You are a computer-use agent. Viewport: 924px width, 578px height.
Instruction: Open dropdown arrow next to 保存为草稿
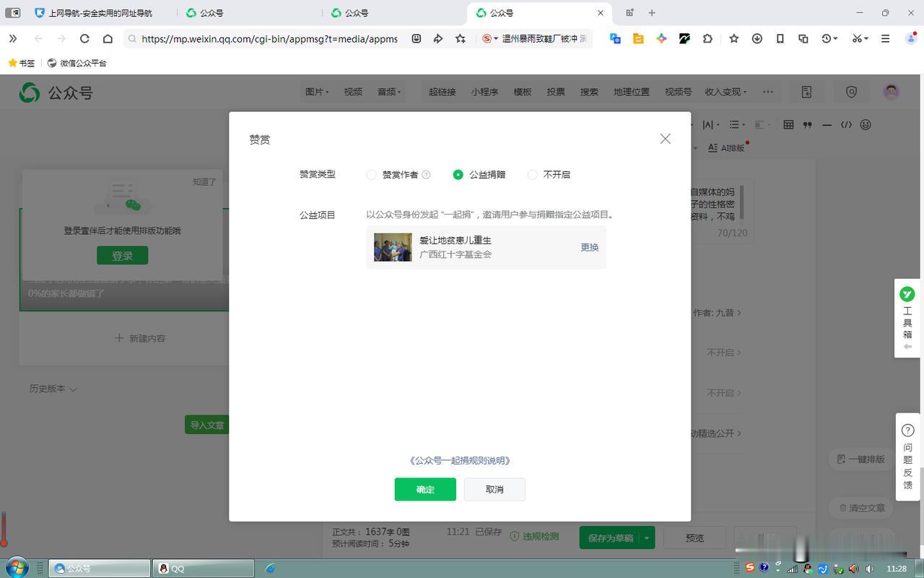(x=647, y=538)
